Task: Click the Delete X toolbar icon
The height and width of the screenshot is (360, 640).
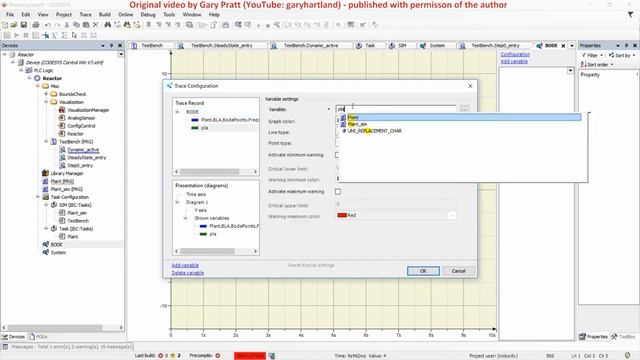Action: pos(96,25)
